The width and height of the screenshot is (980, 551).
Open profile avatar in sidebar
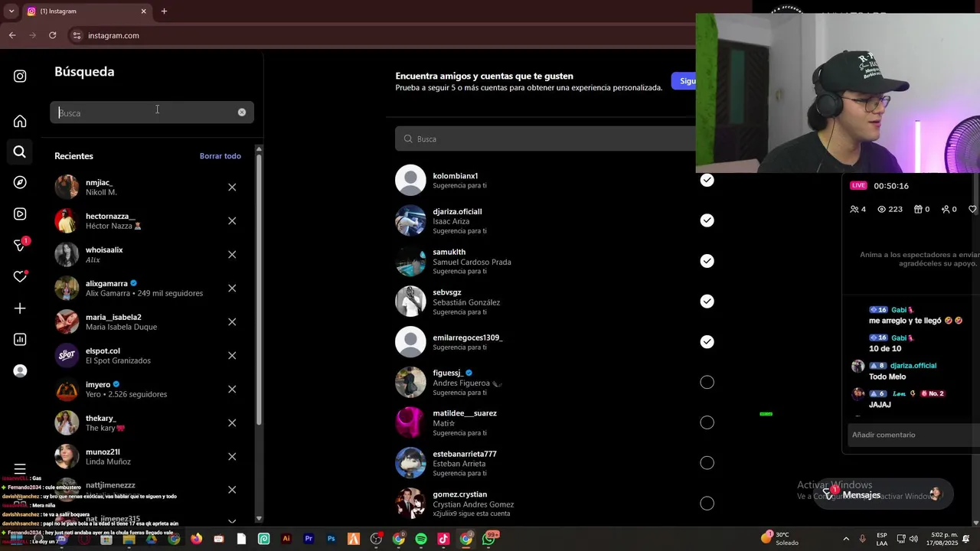pos(20,370)
